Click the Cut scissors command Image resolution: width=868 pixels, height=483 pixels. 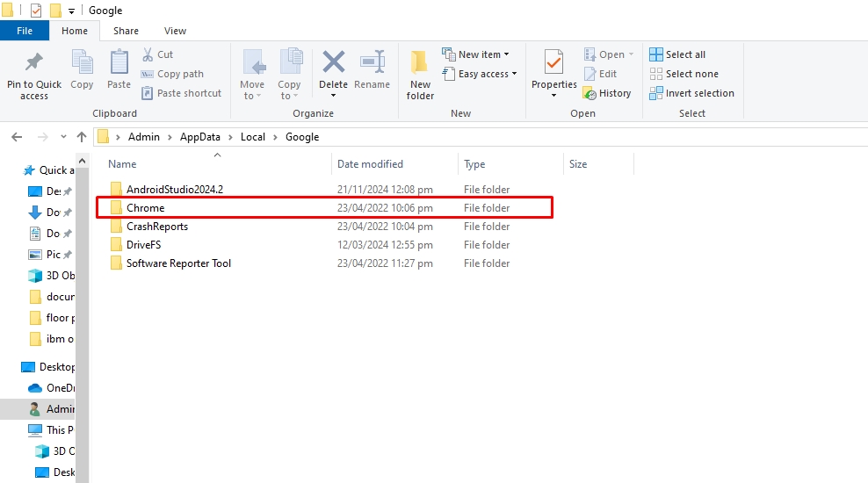click(x=158, y=54)
